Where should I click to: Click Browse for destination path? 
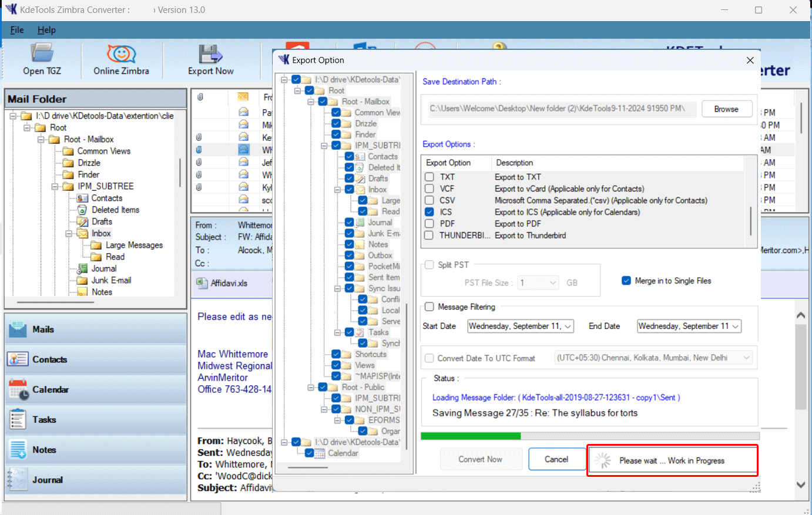click(727, 109)
